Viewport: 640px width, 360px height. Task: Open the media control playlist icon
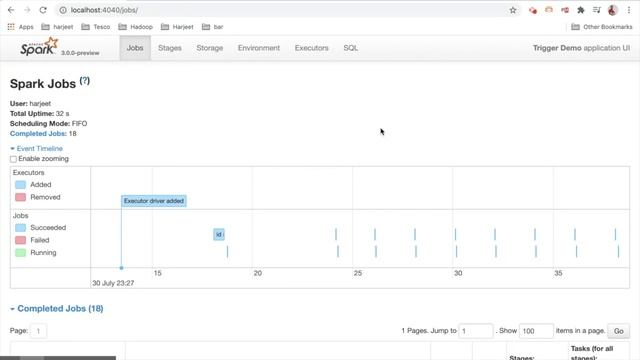point(596,10)
